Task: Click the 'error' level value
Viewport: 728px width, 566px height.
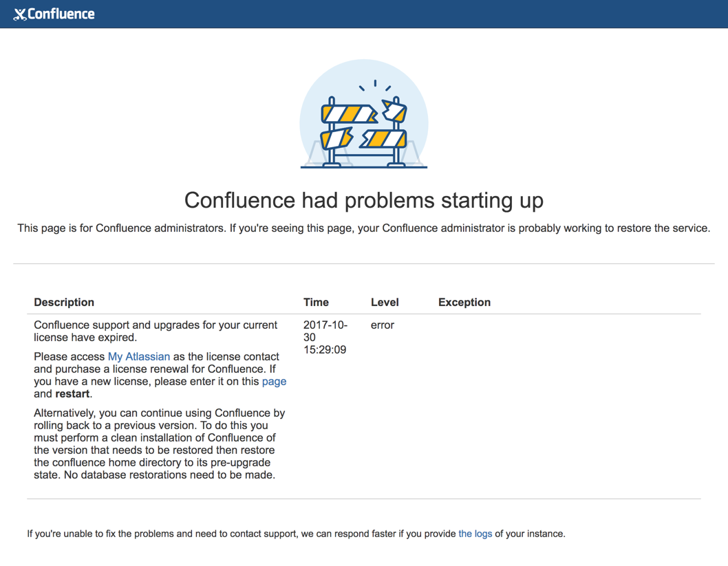Action: [383, 325]
